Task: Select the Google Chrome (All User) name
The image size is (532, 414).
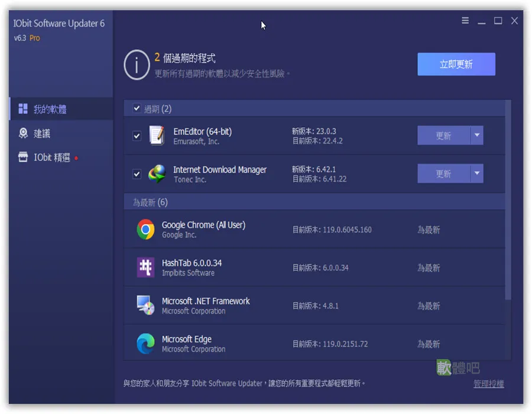Action: [x=203, y=225]
